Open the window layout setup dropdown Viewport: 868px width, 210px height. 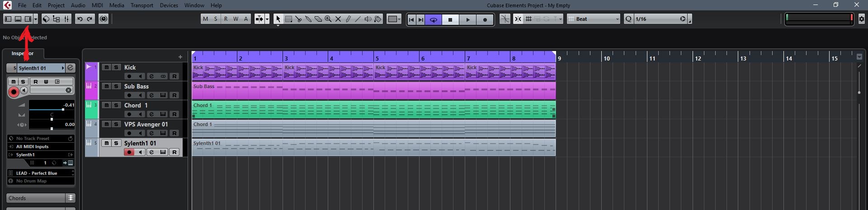click(x=36, y=19)
